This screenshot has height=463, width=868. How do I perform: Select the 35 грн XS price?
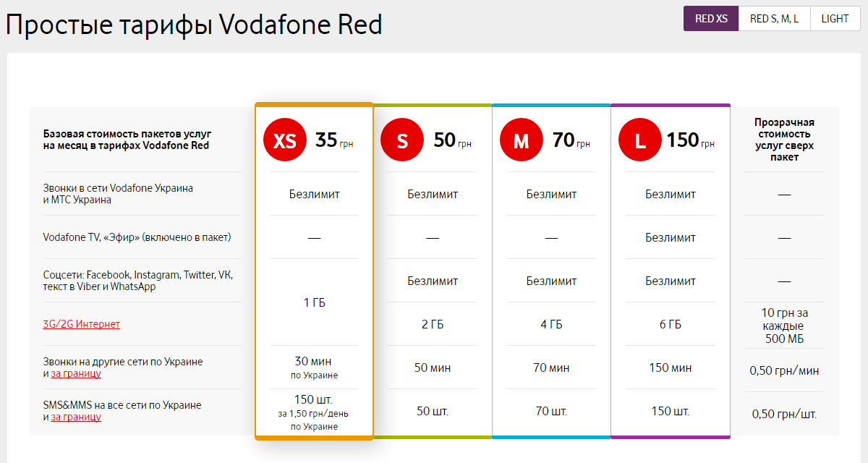334,140
